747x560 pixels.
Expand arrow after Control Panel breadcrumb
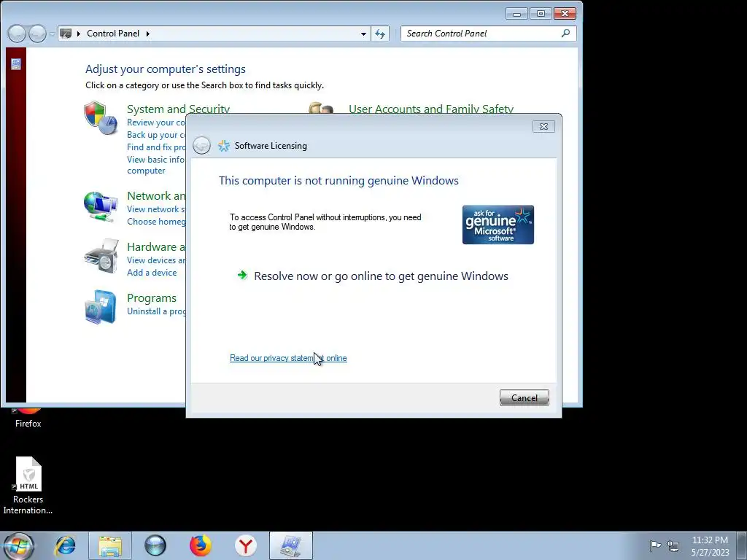coord(147,34)
